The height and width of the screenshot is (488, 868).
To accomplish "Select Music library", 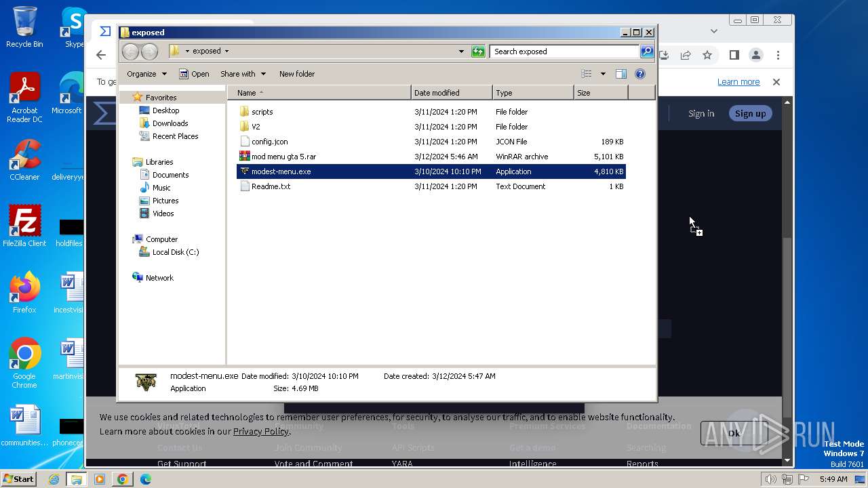I will point(161,188).
